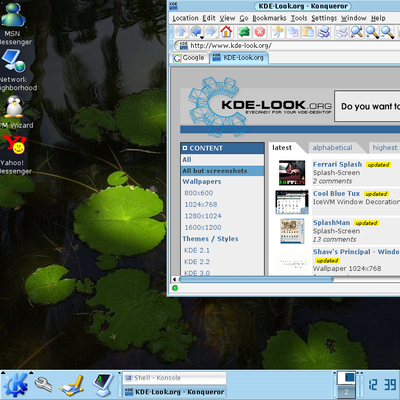Go to the Home page icon
This screenshot has height=400, width=400.
pyautogui.click(x=226, y=32)
